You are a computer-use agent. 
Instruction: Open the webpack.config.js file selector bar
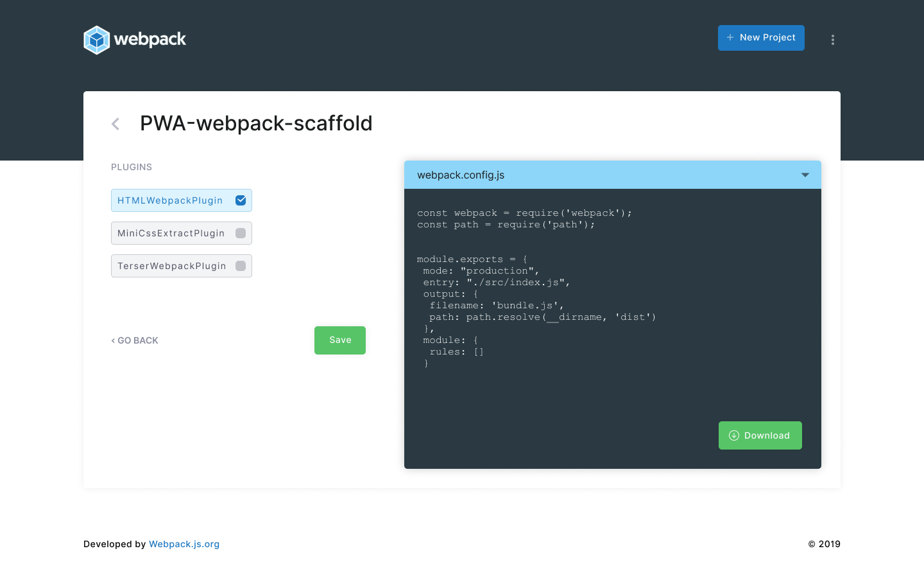pos(613,175)
